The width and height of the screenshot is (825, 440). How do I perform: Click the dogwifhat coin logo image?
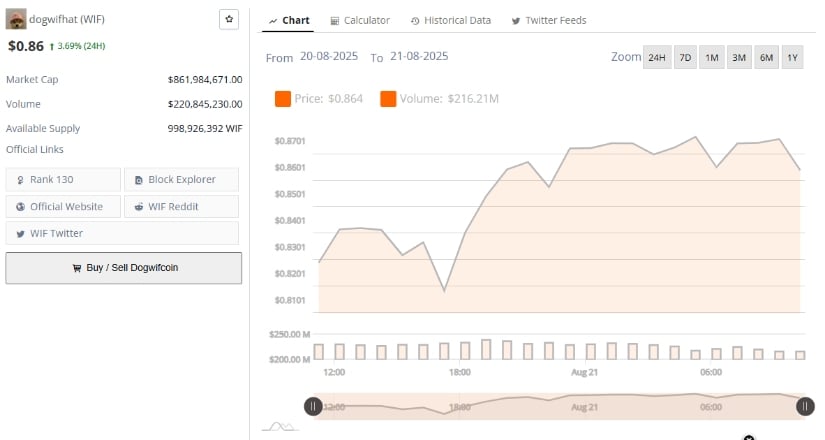(16, 19)
